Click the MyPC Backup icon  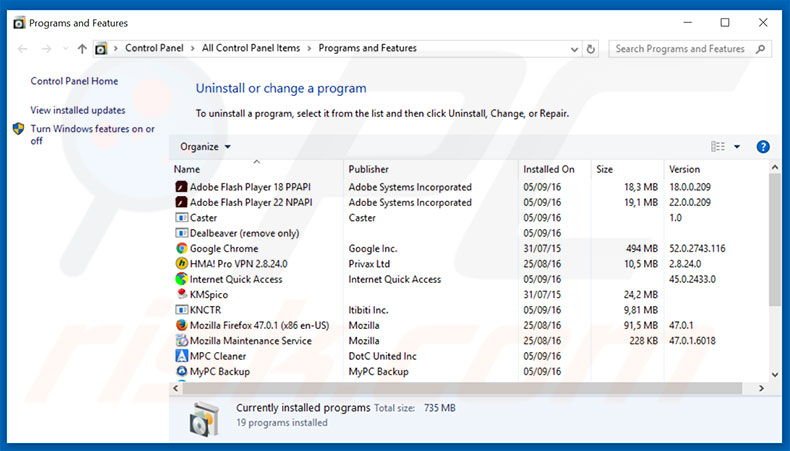click(x=181, y=371)
